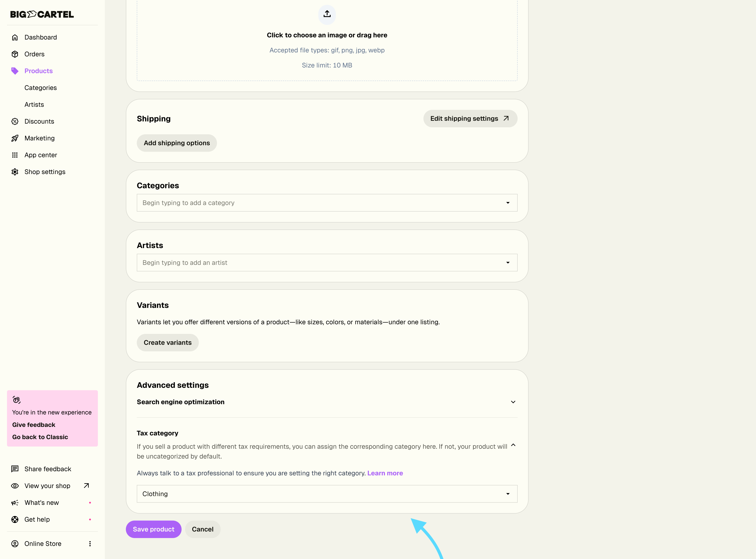Click the Edit shipping settings button
The image size is (756, 559).
click(470, 118)
